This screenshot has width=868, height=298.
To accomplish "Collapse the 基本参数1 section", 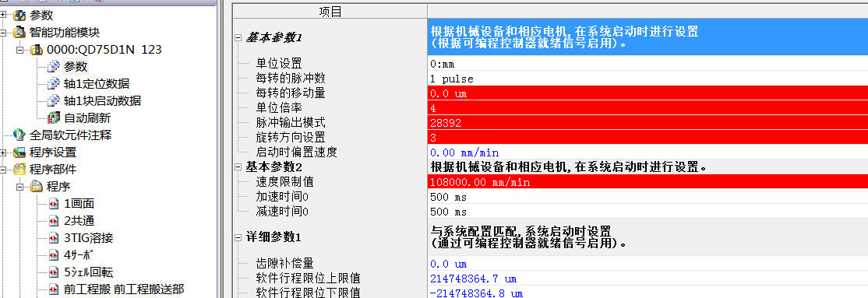I will tap(238, 37).
